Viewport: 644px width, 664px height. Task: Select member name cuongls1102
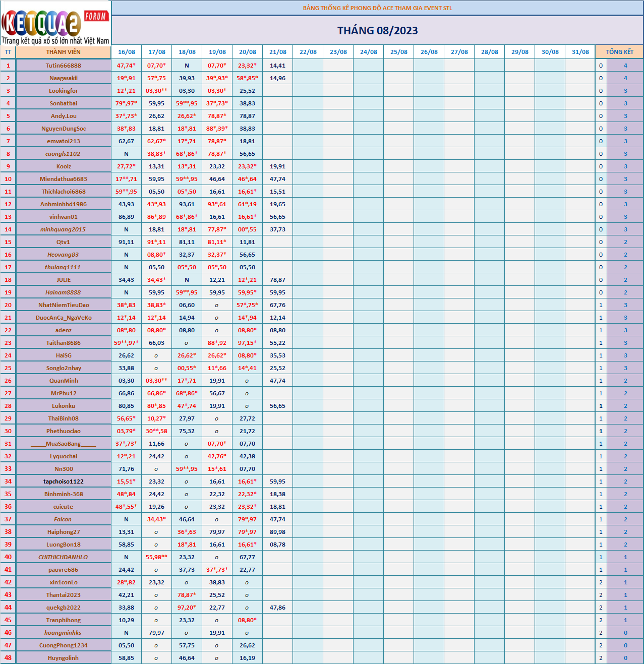[64, 154]
